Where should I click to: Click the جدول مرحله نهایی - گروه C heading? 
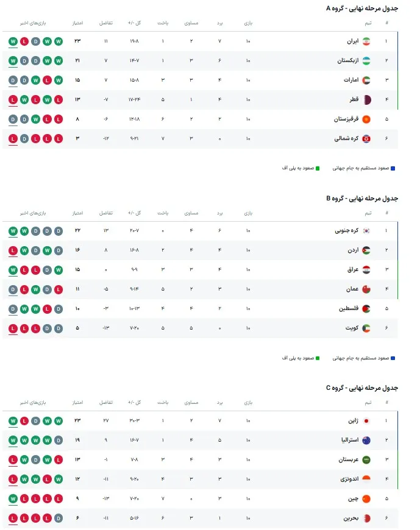[x=362, y=387]
